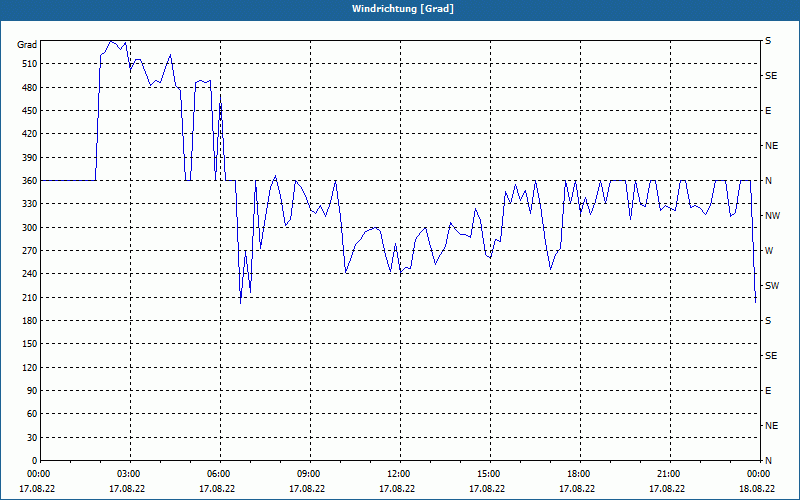This screenshot has height=500, width=800.
Task: Select the SE compass label level with 120
Action: click(x=771, y=356)
